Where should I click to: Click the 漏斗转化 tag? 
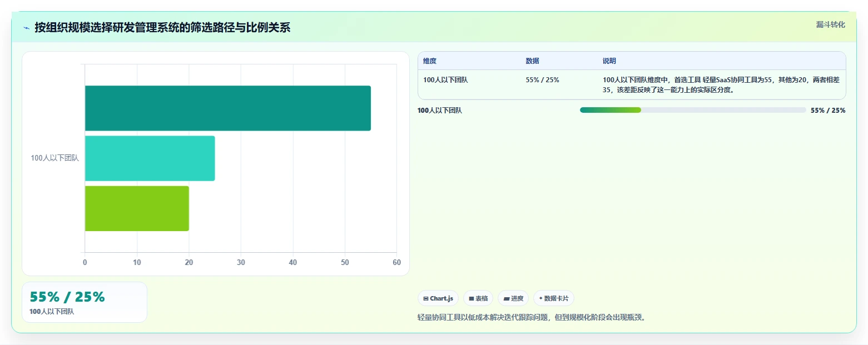click(x=830, y=24)
